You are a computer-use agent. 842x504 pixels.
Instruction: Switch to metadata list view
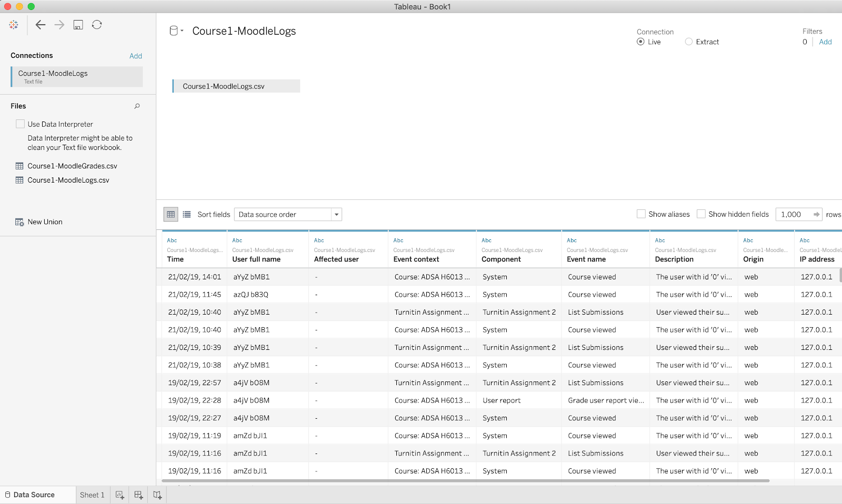187,214
